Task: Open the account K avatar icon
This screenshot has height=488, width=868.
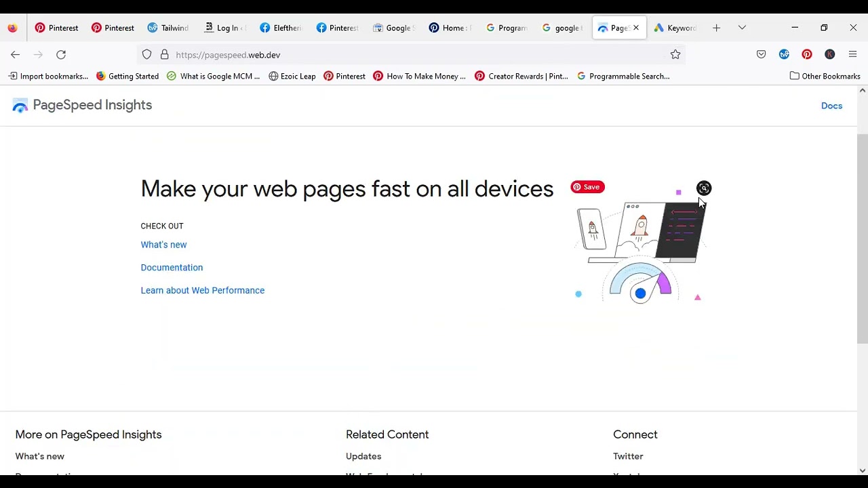Action: (x=830, y=54)
